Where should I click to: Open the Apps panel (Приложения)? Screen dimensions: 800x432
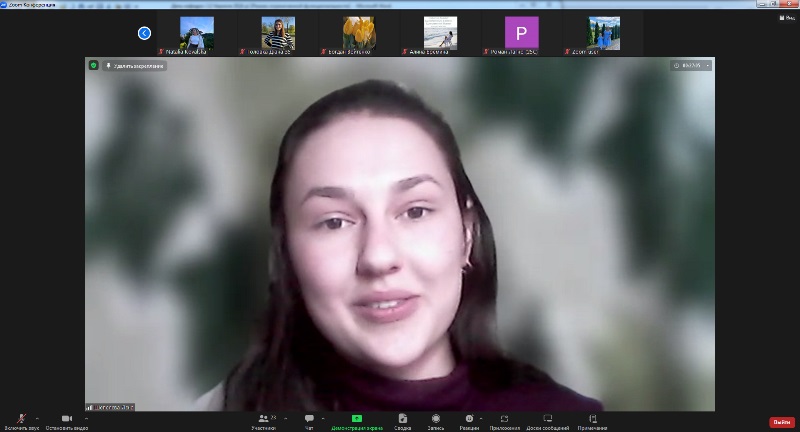coord(505,422)
